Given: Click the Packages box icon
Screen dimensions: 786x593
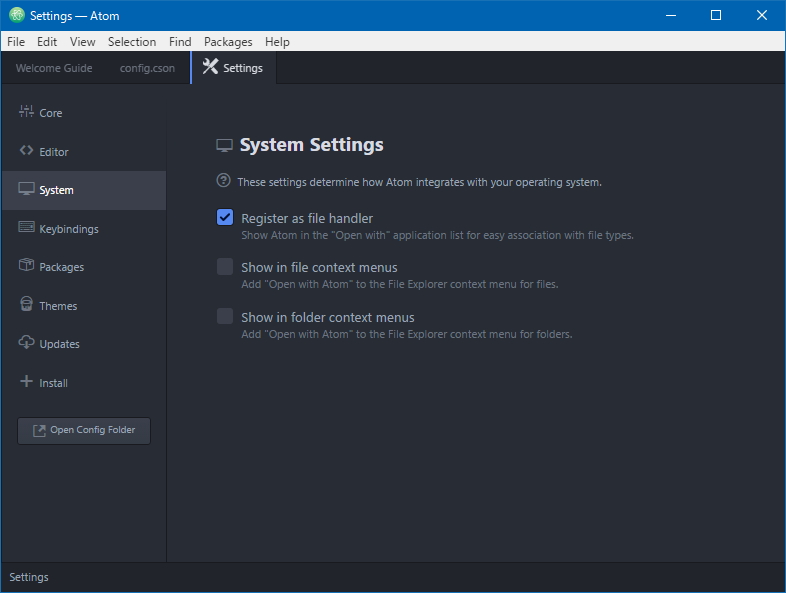Looking at the screenshot, I should (26, 265).
